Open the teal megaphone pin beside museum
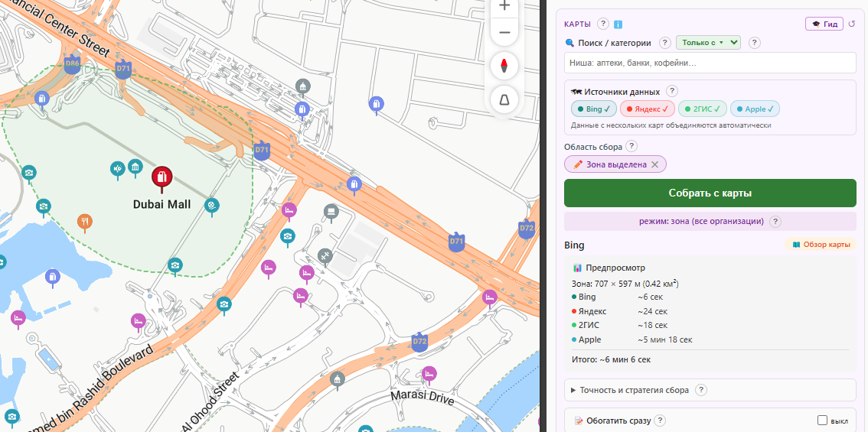Screen dimensions: 868x432 pyautogui.click(x=117, y=169)
